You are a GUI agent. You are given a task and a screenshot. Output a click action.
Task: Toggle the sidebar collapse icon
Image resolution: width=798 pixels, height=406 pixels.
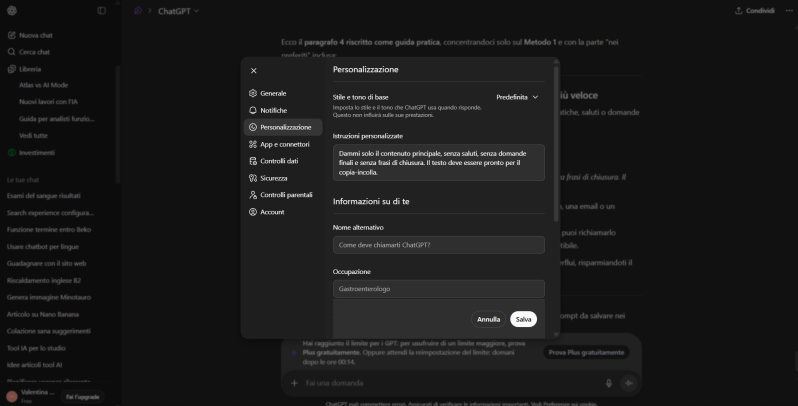click(101, 11)
